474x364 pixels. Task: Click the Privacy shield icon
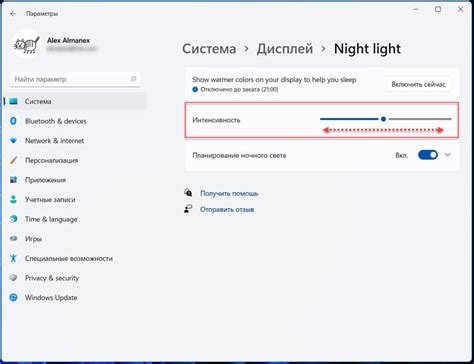(13, 278)
